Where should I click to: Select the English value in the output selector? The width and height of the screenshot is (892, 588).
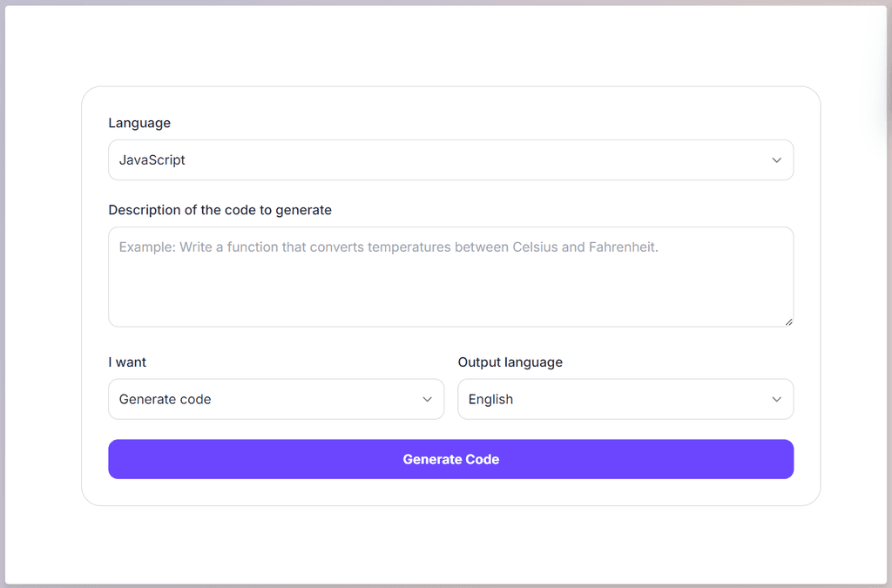tap(490, 399)
